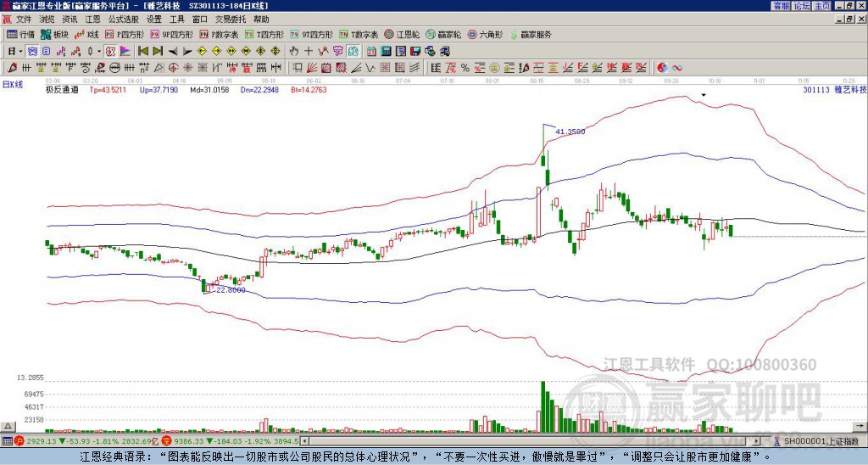The height and width of the screenshot is (465, 868).
Task: Click the 主页 homepage button
Action: 821,6
